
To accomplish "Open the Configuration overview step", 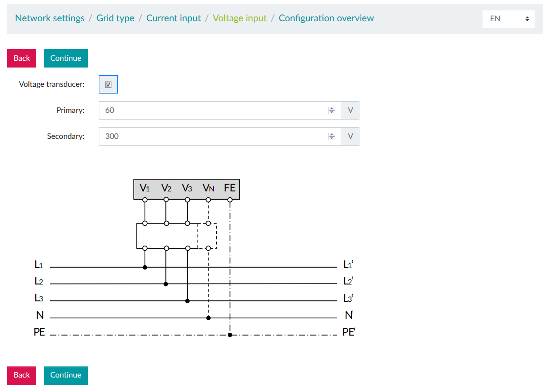I will (326, 18).
